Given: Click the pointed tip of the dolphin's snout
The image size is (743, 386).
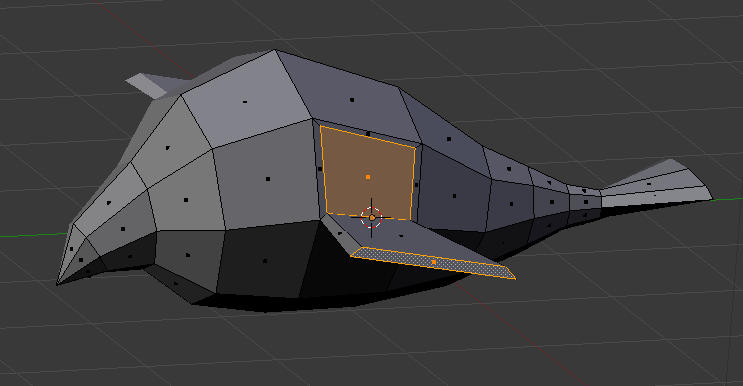Looking at the screenshot, I should click(58, 284).
